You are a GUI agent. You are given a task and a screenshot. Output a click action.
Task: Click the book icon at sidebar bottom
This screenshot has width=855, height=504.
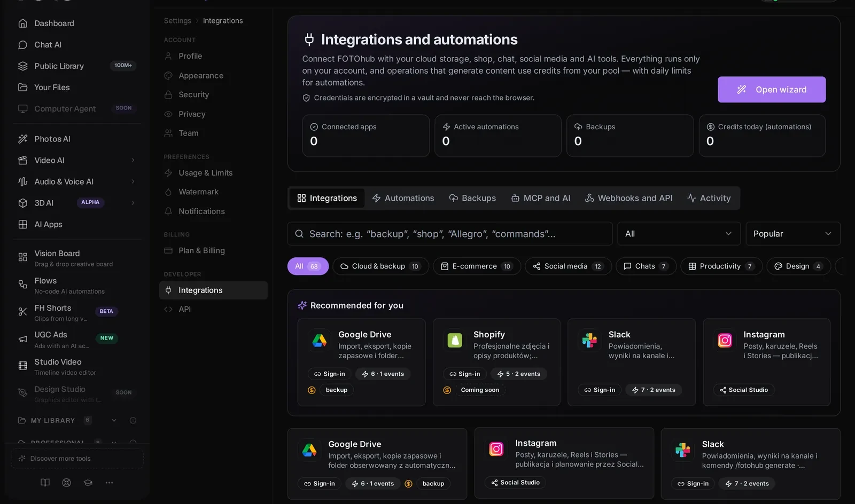pos(45,483)
